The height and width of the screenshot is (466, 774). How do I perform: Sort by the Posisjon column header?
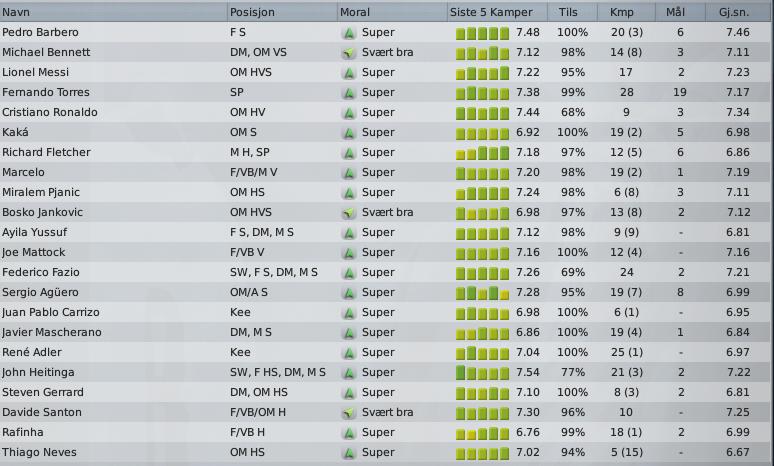282,12
